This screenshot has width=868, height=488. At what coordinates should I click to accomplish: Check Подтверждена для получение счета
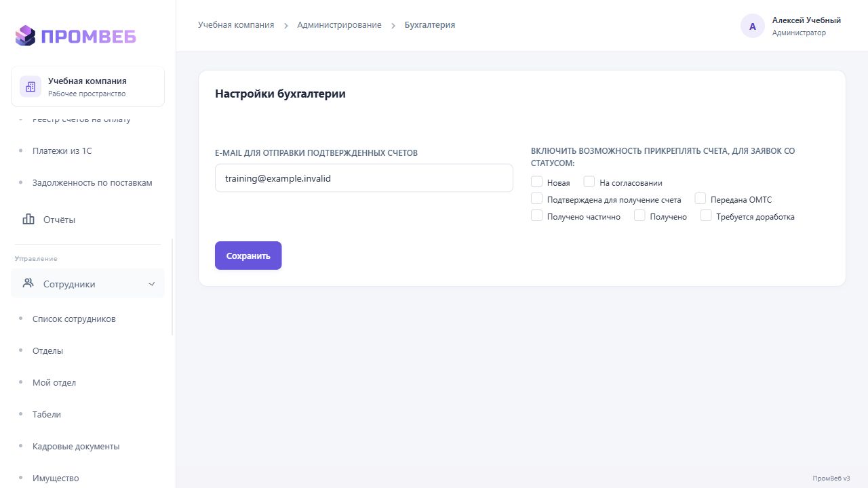(537, 199)
